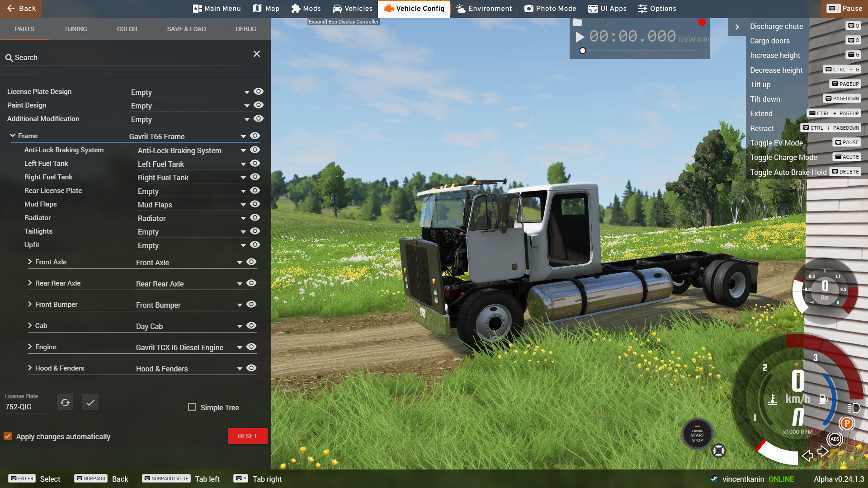The height and width of the screenshot is (488, 868).
Task: Expand the Rear Rear Axle node
Action: [x=30, y=283]
